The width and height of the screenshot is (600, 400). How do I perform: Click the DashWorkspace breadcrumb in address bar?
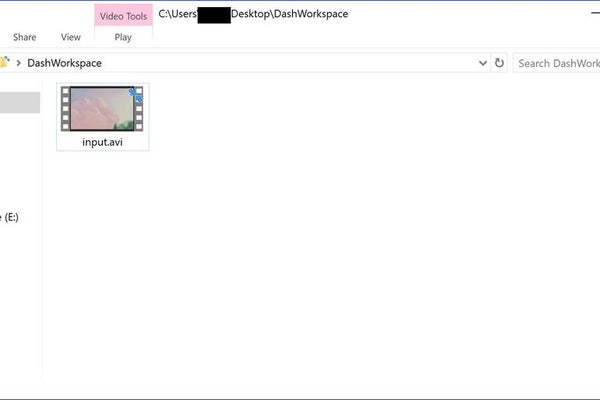[x=64, y=63]
